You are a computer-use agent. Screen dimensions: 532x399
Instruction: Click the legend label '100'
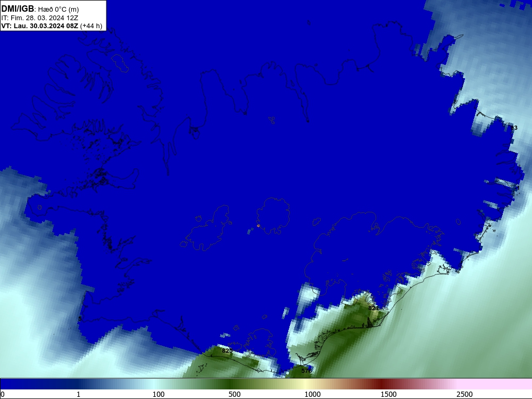click(159, 394)
